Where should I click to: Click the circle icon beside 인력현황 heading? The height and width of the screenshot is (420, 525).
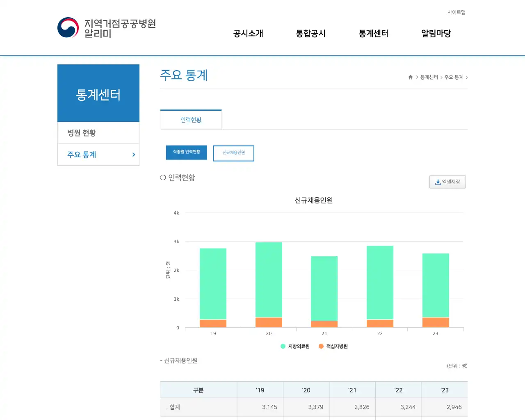point(162,178)
